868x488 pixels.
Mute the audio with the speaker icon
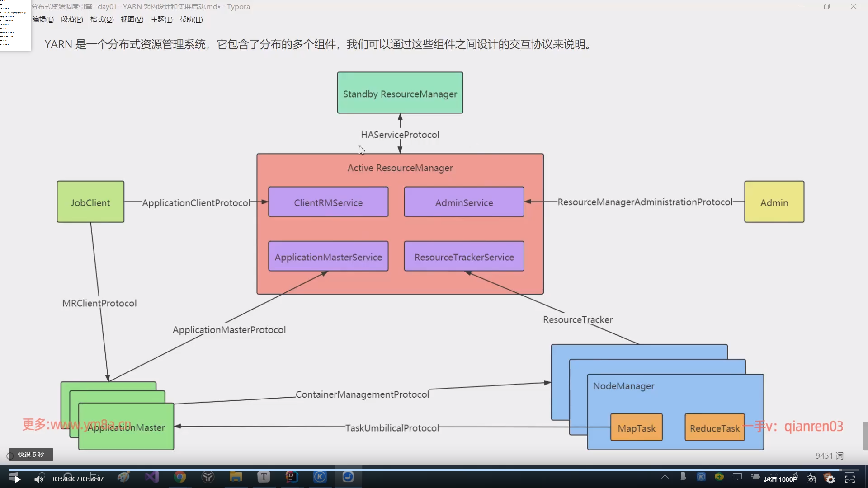(x=39, y=478)
